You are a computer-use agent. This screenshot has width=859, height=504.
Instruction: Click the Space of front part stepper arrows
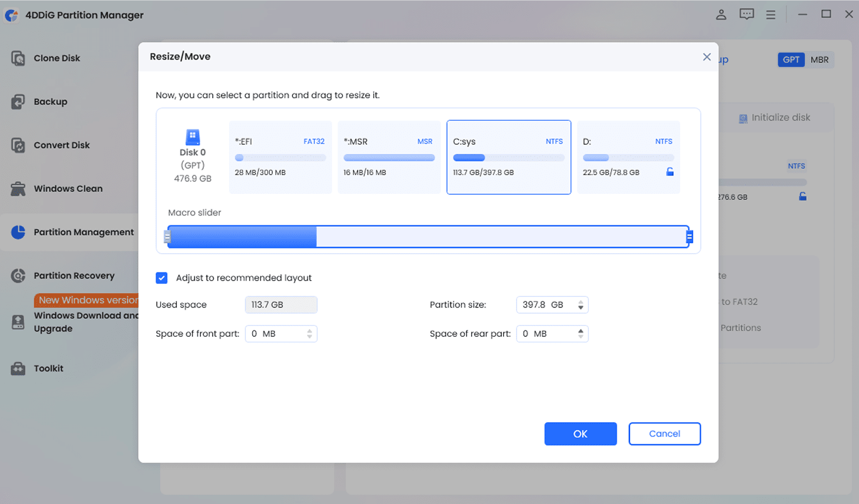click(309, 334)
